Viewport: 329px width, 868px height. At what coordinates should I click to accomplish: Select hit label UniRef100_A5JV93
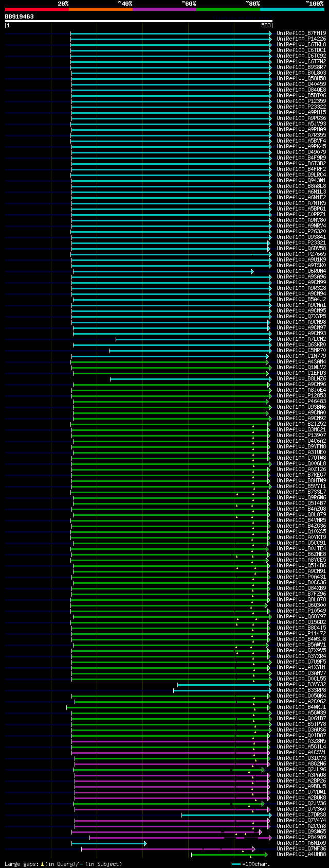point(301,124)
